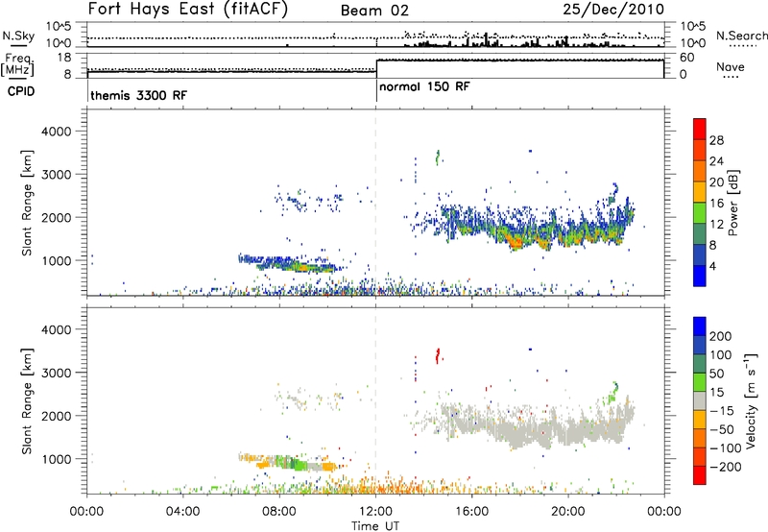Viewport: 768px width, 532px height.
Task: Pick the gray segment of Velocity colorbar
Action: coord(700,400)
